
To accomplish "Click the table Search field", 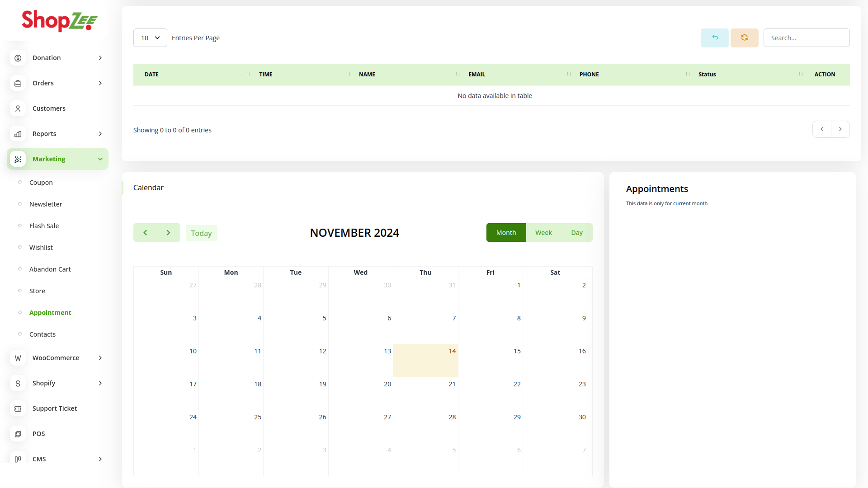I will pyautogui.click(x=806, y=38).
